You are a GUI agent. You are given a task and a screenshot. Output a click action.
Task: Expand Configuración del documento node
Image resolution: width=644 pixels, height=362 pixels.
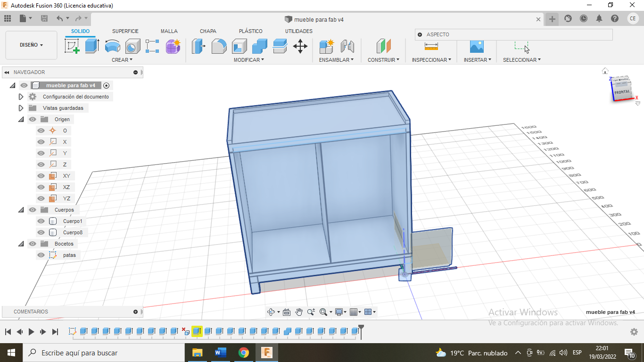21,97
